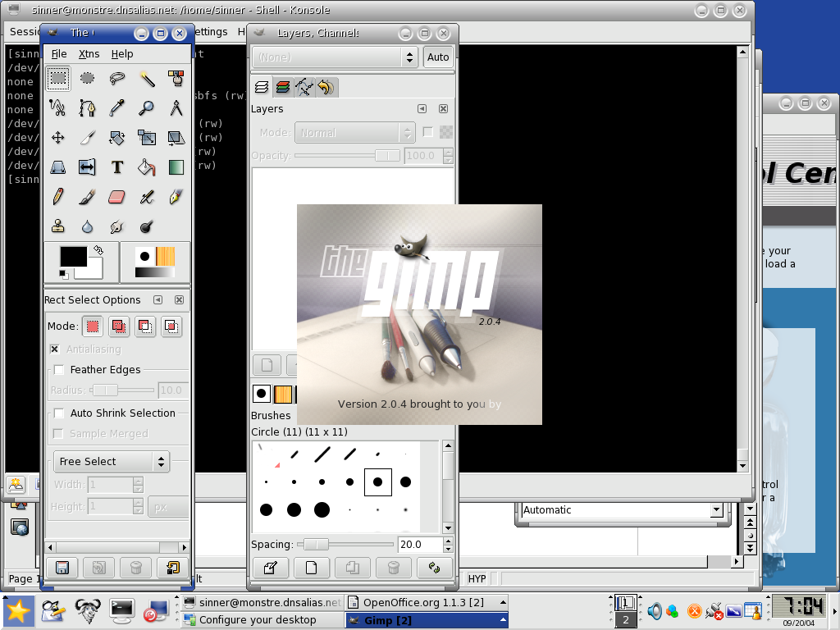Open the Free Select size constraint dropdown
This screenshot has height=630, width=840.
[112, 462]
